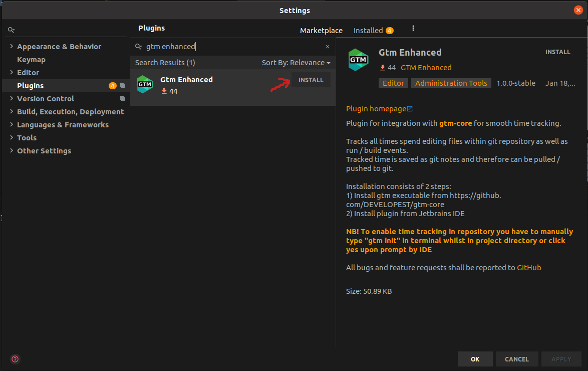
Task: Expand the Tools section
Action: pos(12,137)
